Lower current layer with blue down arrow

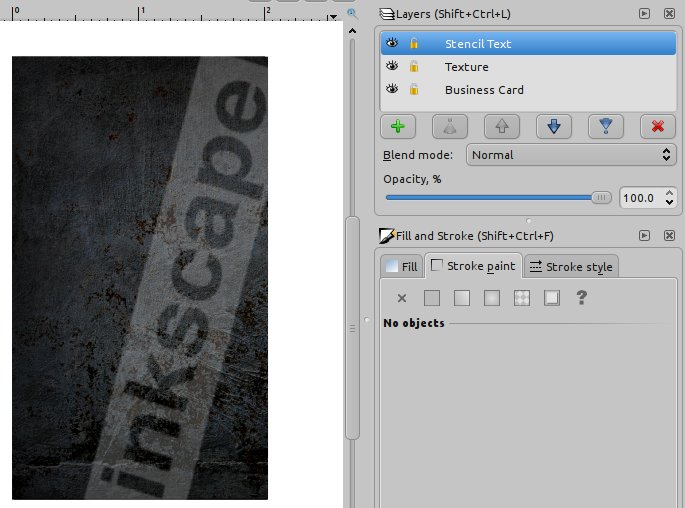tap(554, 127)
